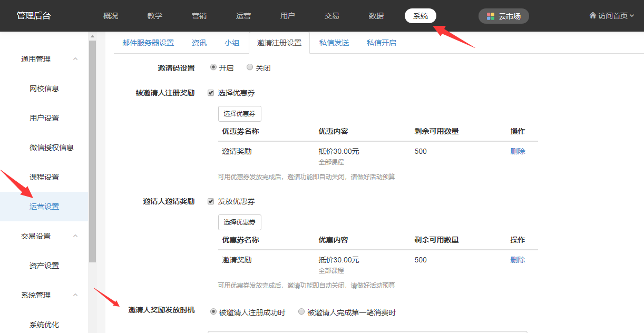
Task: Open the 访问首页 dropdown arrow
Action: coord(632,16)
